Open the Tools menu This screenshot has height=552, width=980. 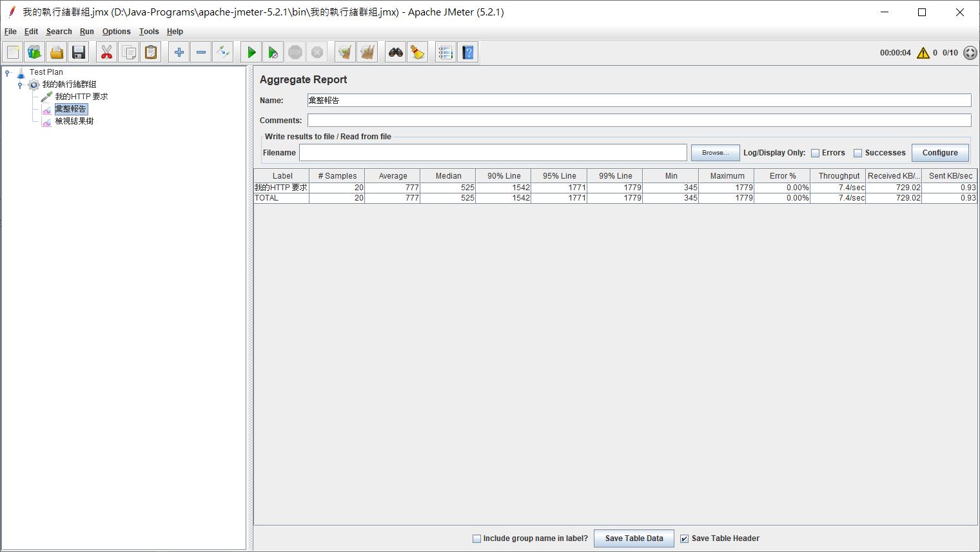149,31
